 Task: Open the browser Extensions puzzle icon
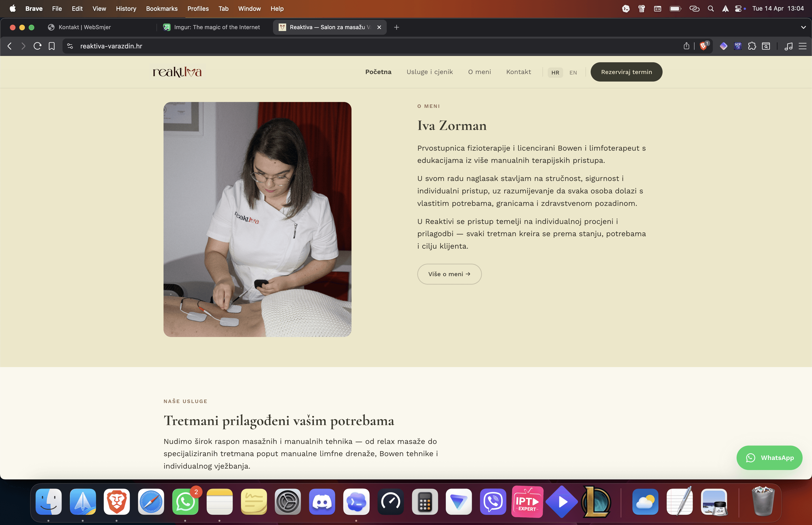(752, 46)
